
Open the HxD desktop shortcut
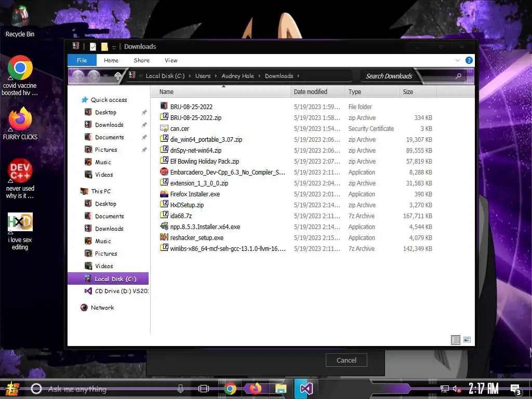coord(20,231)
